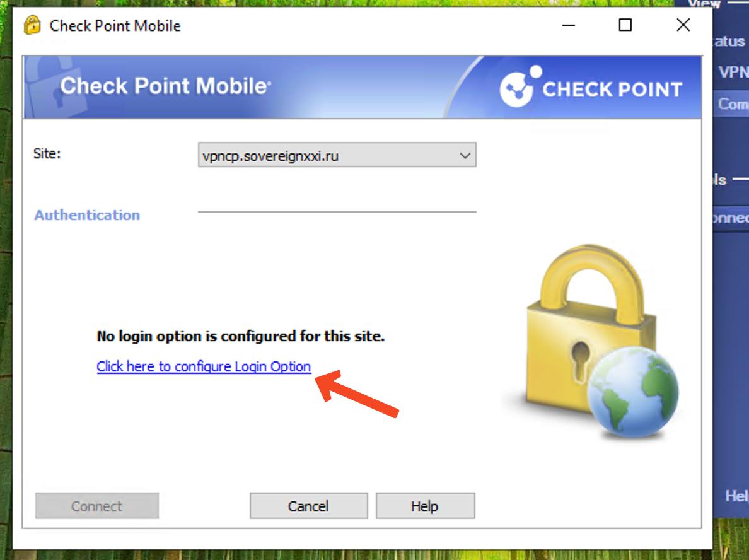This screenshot has width=749, height=560.
Task: Expand the Site dropdown arrow
Action: tap(465, 155)
